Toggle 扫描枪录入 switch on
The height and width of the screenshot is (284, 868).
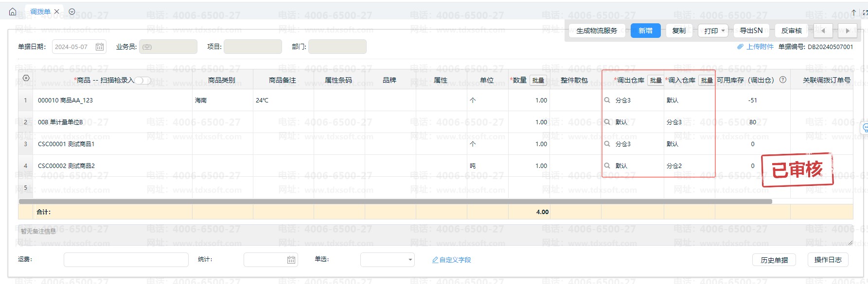143,80
